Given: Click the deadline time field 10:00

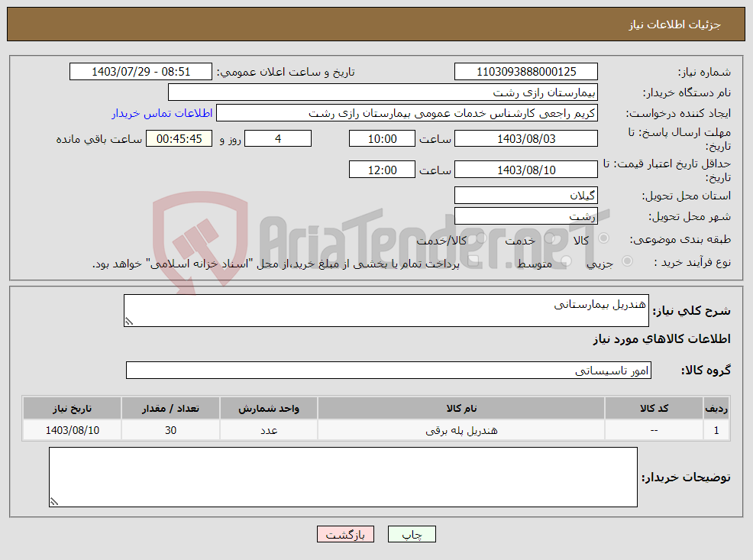Looking at the screenshot, I should 382,139.
